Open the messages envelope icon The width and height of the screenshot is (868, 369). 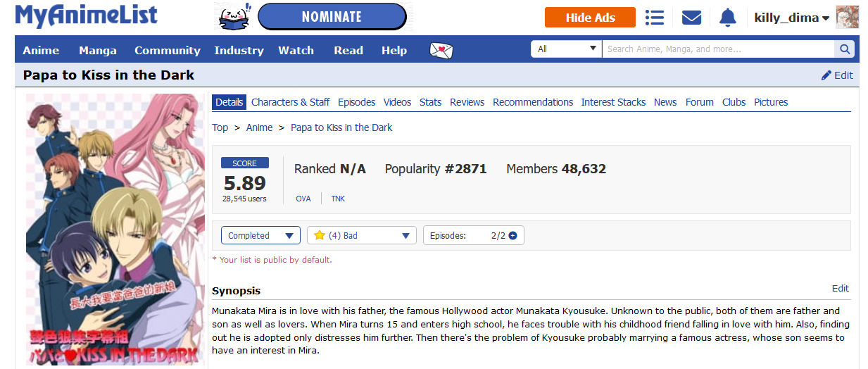(x=691, y=18)
